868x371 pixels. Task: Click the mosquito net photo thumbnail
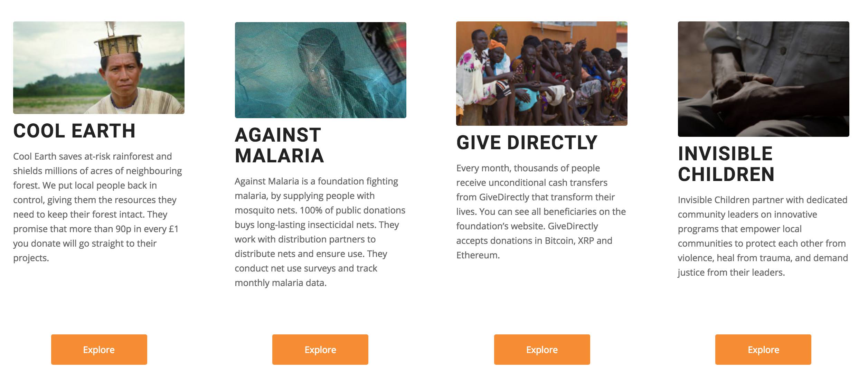point(320,70)
